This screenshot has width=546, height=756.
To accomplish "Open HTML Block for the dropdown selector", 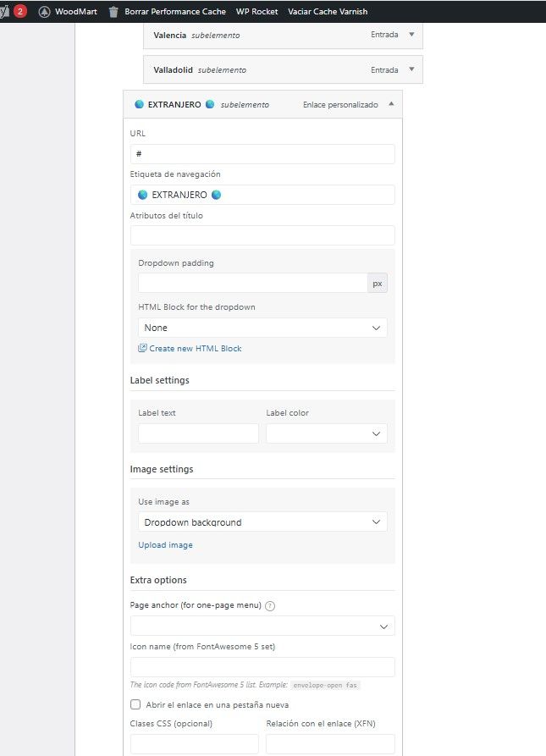I will coord(262,328).
